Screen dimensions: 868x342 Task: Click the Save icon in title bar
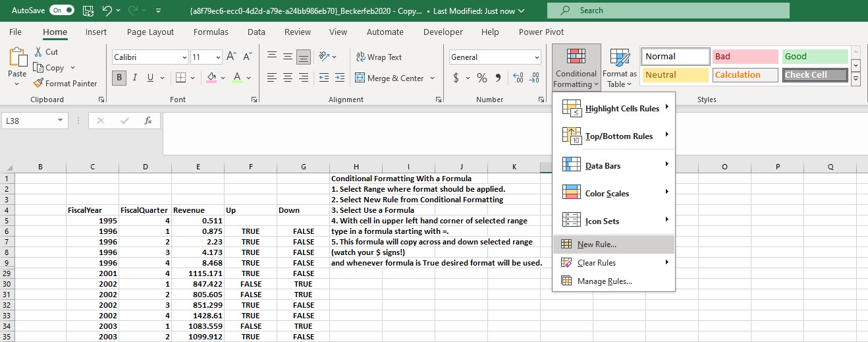tap(90, 11)
